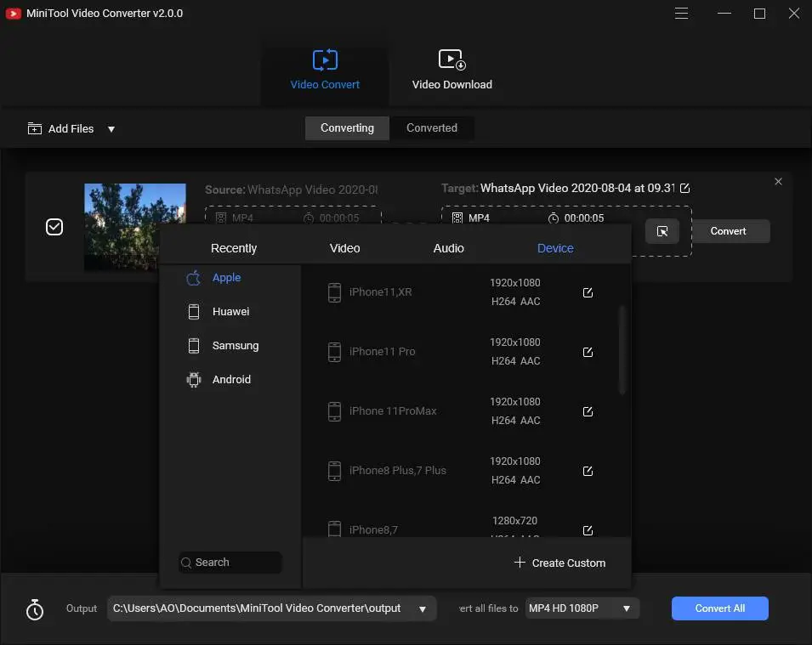Viewport: 812px width, 645px height.
Task: Expand the Add Files dropdown arrow
Action: [x=111, y=129]
